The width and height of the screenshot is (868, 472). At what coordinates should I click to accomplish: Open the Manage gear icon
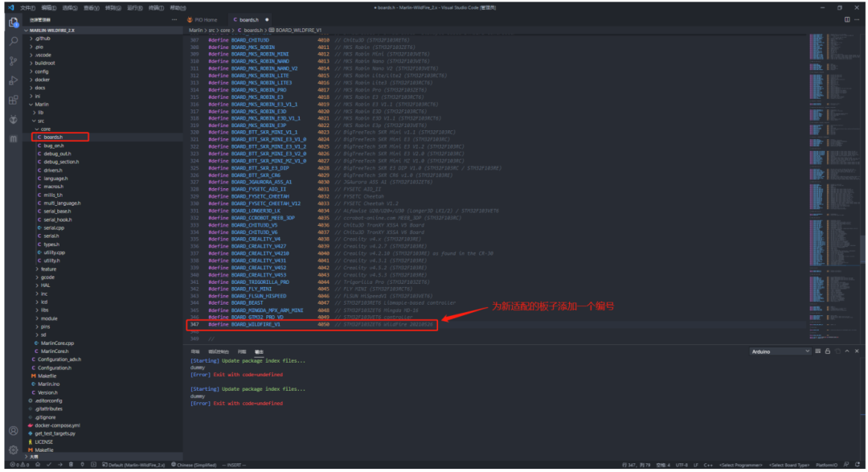(14, 449)
